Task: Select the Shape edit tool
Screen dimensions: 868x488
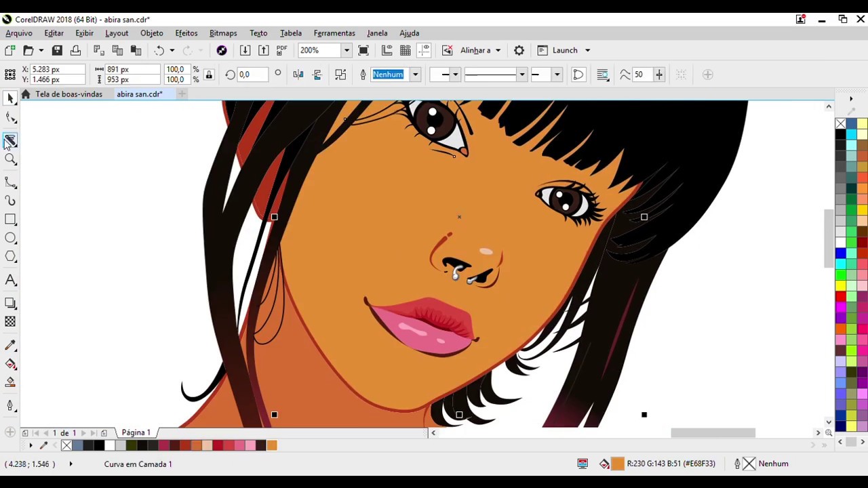Action: coord(10,119)
